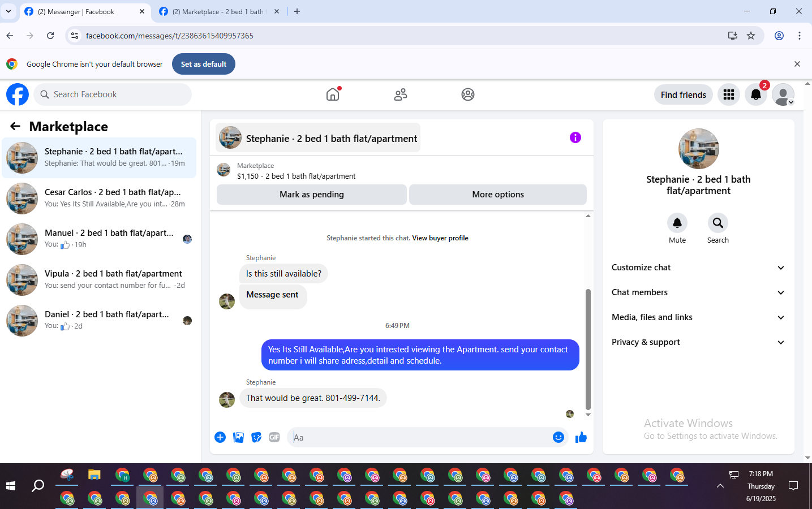
Task: Click the Find friends button
Action: pyautogui.click(x=684, y=94)
